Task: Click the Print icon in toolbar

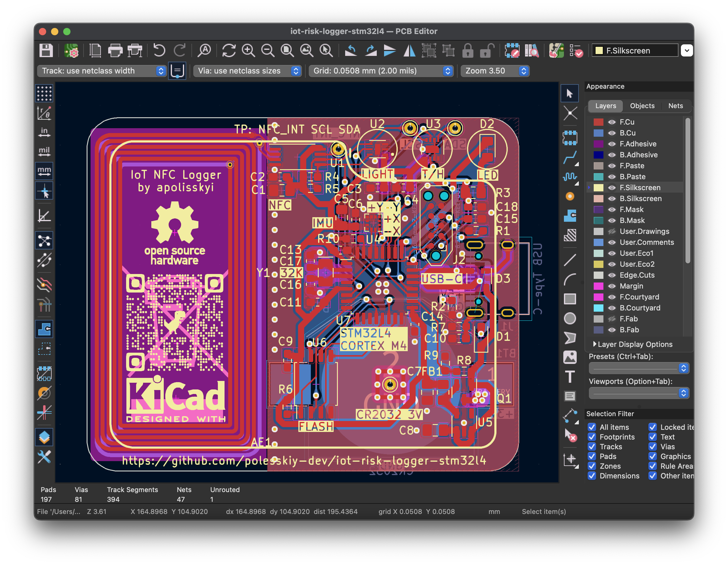Action: pyautogui.click(x=115, y=51)
